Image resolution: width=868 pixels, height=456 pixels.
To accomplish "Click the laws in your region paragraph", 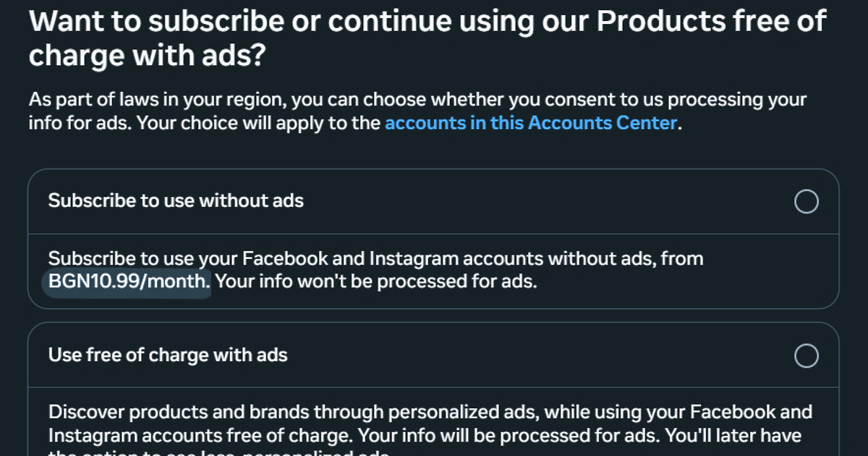I will pyautogui.click(x=417, y=111).
